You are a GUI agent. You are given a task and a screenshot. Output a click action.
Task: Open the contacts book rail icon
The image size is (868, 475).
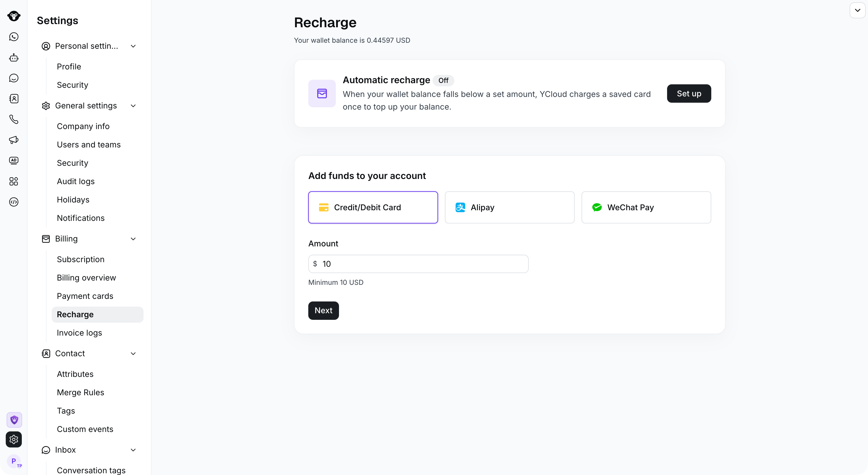[14, 99]
